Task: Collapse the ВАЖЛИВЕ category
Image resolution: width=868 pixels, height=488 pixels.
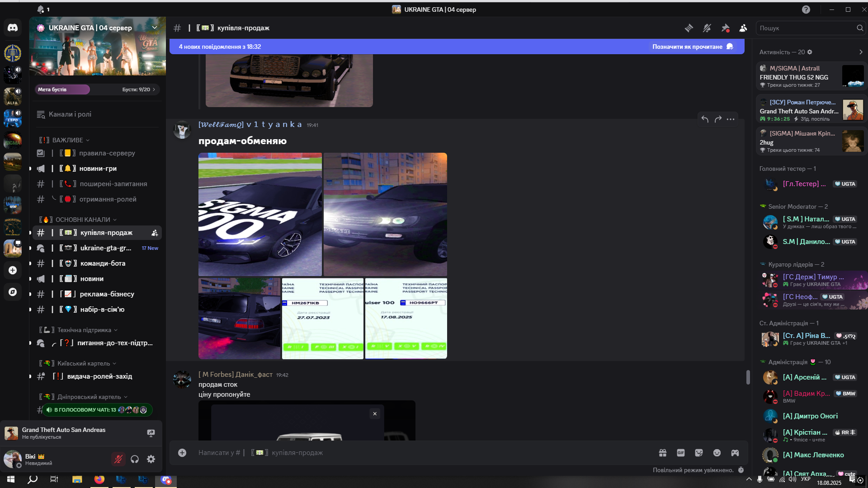Action: pos(65,140)
